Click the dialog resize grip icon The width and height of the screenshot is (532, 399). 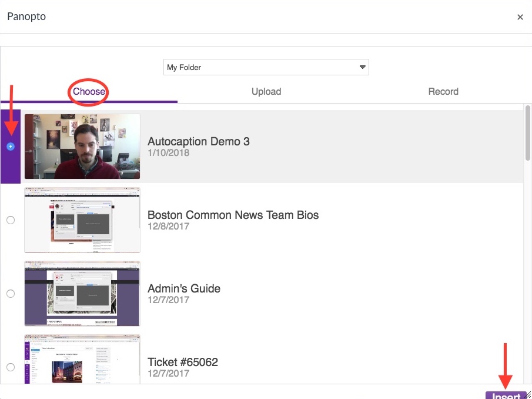pos(528,395)
